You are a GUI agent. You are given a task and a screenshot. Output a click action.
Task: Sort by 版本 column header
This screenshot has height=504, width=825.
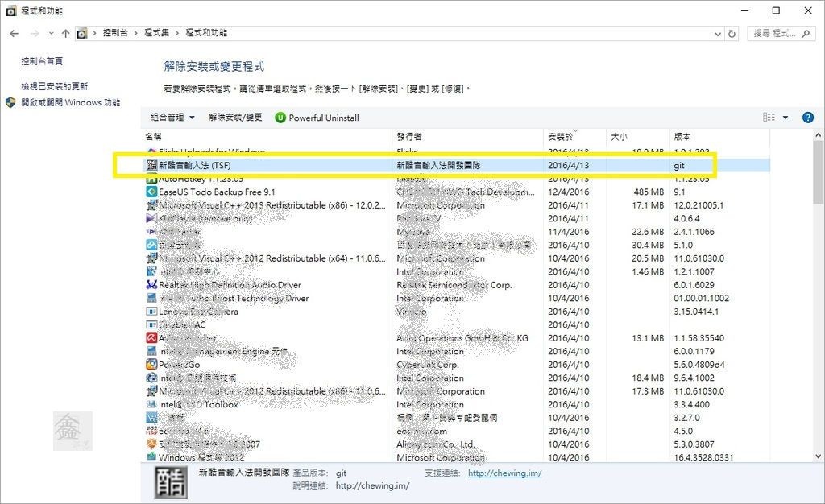point(719,137)
